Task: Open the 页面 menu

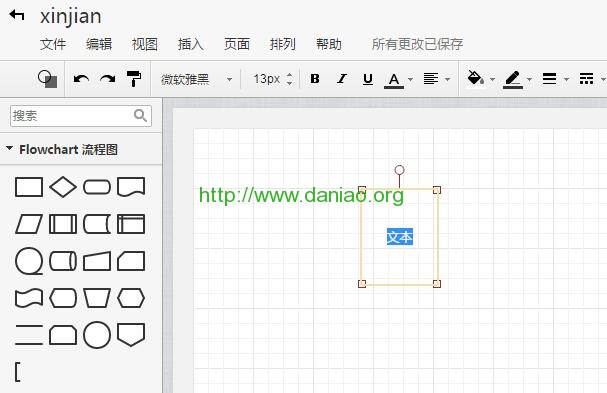Action: tap(237, 44)
